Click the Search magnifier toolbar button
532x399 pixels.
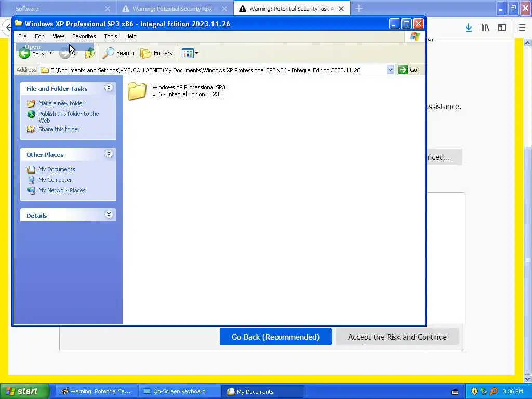(118, 53)
